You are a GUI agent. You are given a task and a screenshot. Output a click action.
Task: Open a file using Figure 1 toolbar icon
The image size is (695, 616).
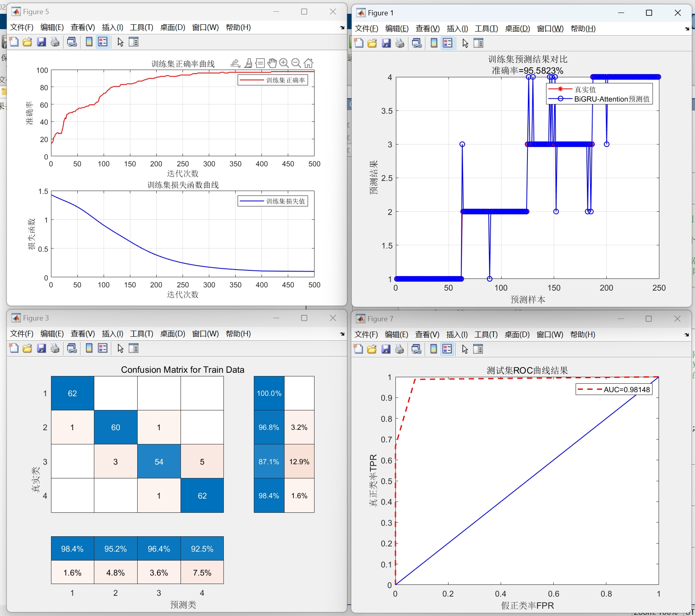(x=372, y=43)
